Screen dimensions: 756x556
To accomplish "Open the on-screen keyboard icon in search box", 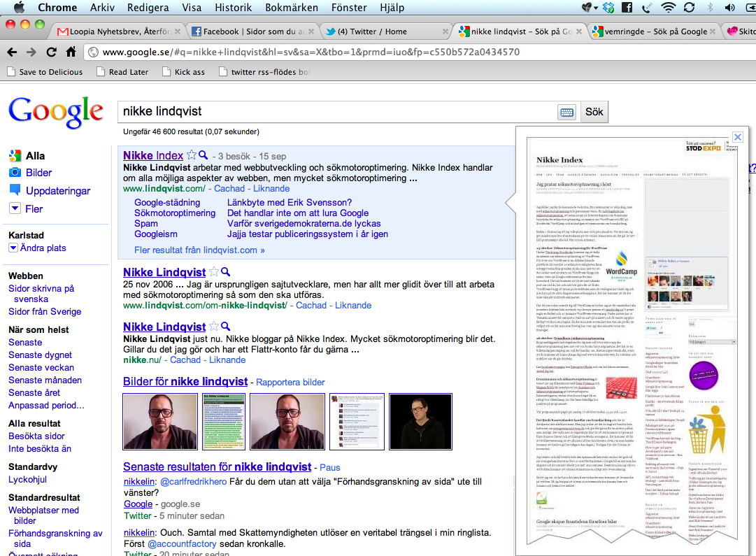I will [x=567, y=113].
